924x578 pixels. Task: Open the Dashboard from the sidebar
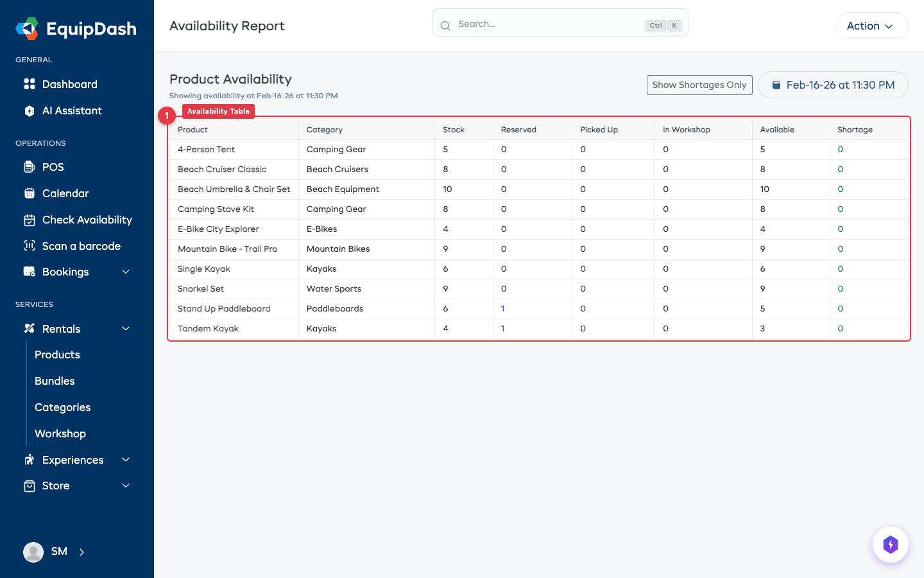(x=69, y=84)
